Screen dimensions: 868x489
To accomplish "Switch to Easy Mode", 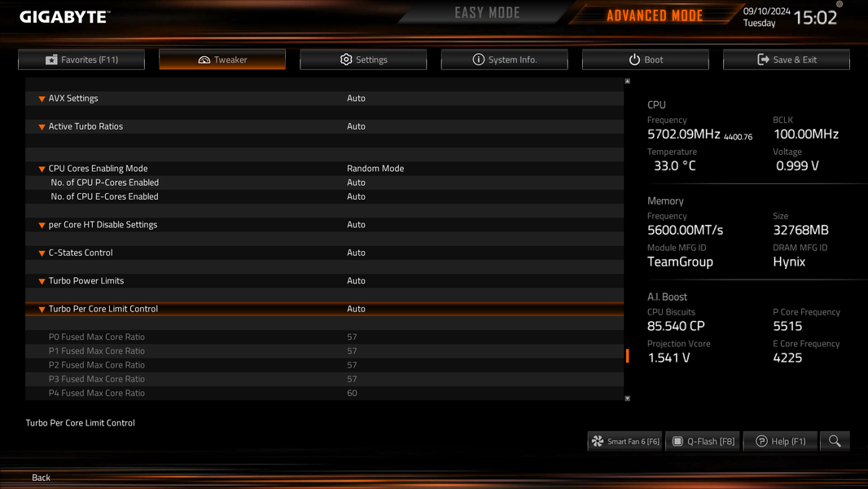I will point(487,13).
